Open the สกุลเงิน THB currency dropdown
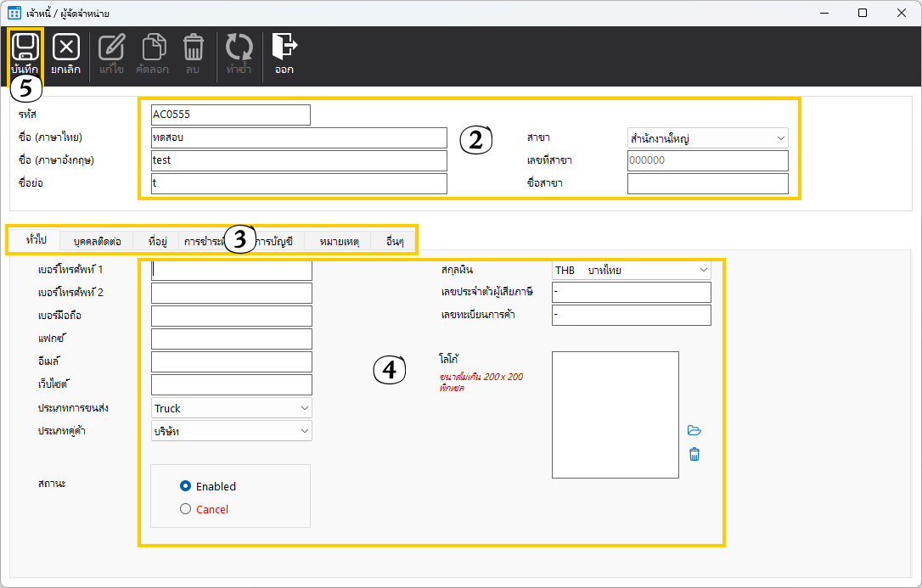 pos(631,270)
